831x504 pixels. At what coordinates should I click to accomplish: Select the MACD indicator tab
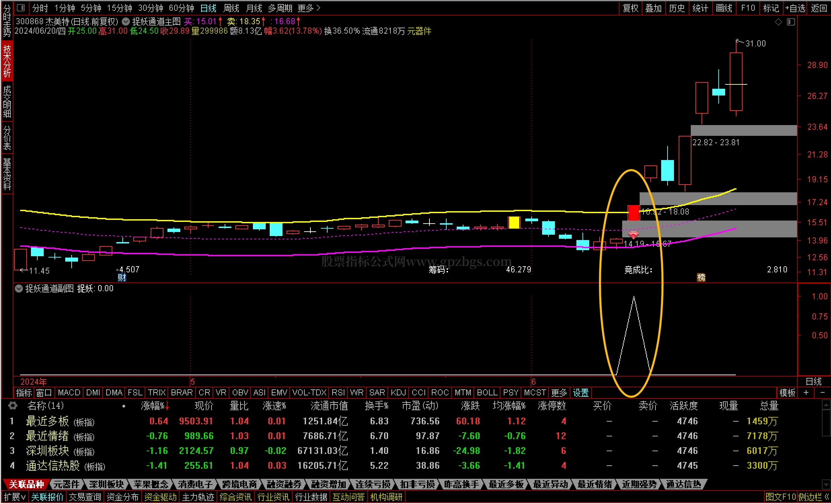(69, 392)
